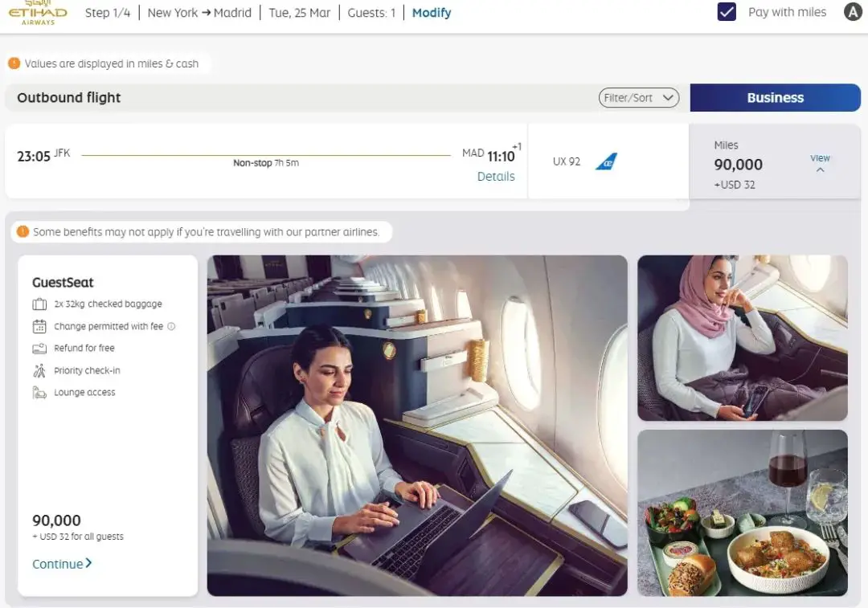Click the refund for free icon

(39, 349)
